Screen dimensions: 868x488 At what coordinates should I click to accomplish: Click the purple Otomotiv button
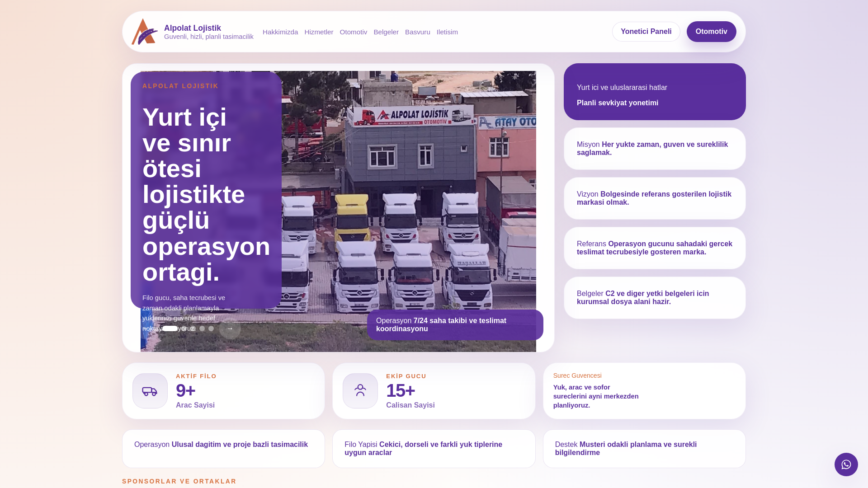712,32
